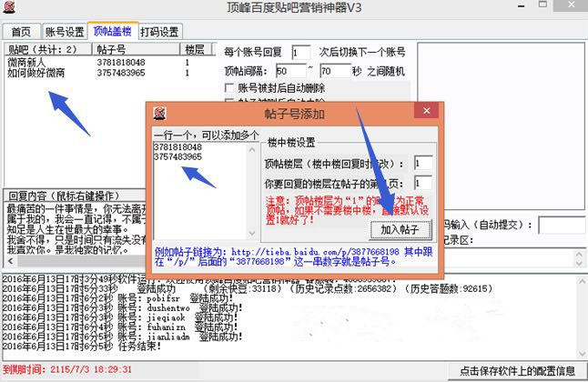Click left arrow of 回复内容 horizontal scrollbar
Viewport: 588px width, 382px height.
[10, 260]
